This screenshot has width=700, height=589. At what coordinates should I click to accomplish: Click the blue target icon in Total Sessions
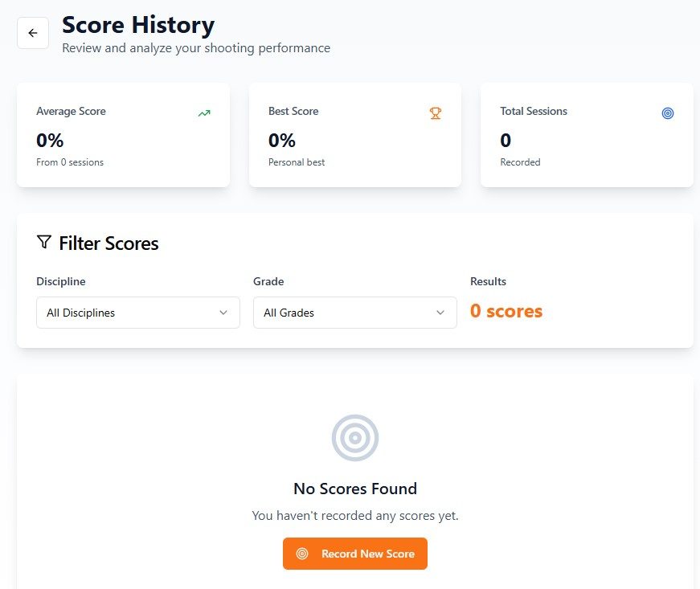(667, 113)
